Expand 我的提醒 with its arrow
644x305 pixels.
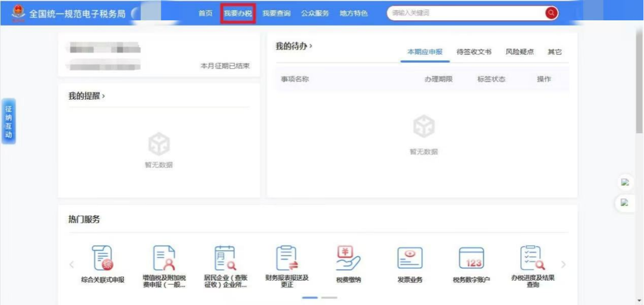click(x=103, y=96)
